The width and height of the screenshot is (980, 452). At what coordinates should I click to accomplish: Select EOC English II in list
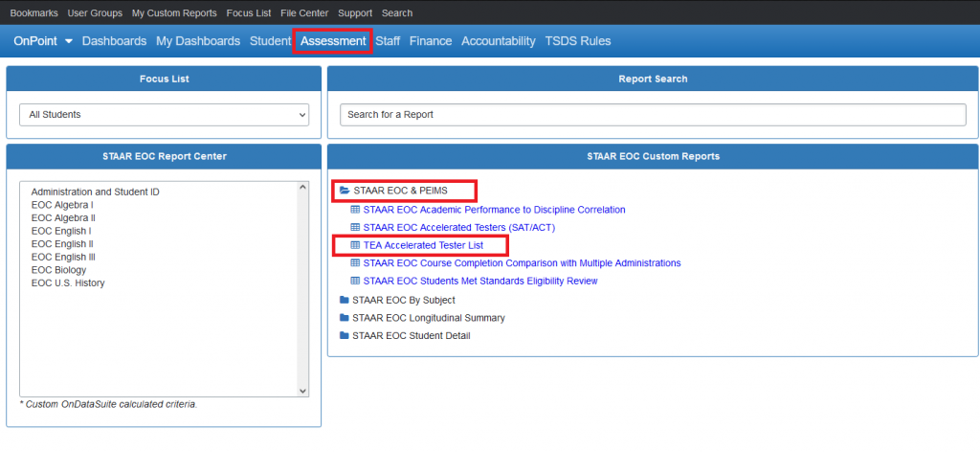point(62,244)
